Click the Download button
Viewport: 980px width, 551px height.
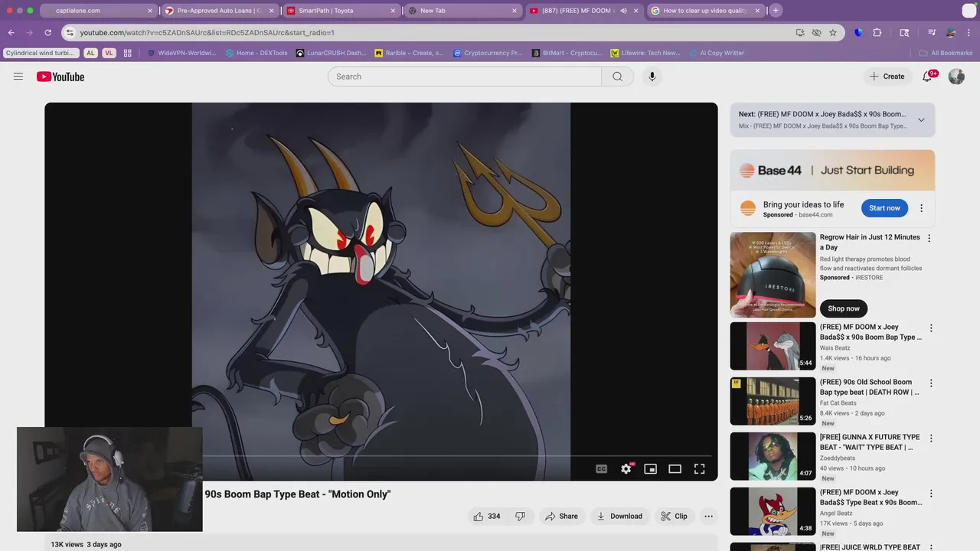[x=620, y=517]
